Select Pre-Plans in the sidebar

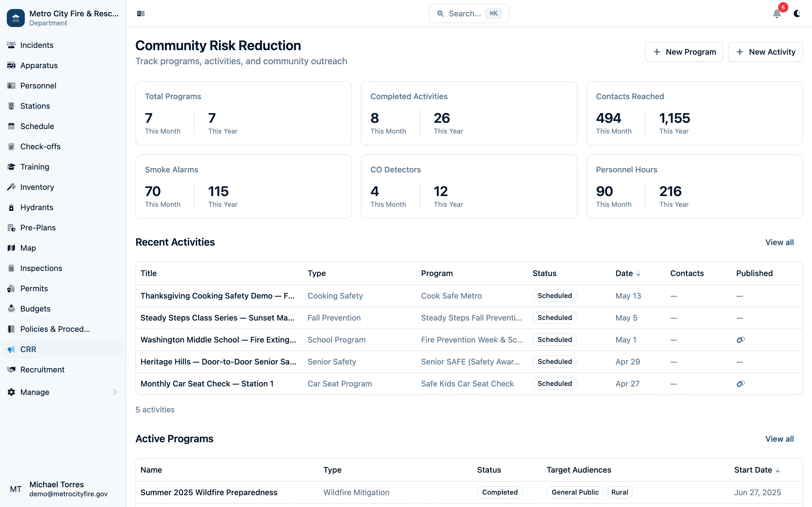tap(37, 227)
